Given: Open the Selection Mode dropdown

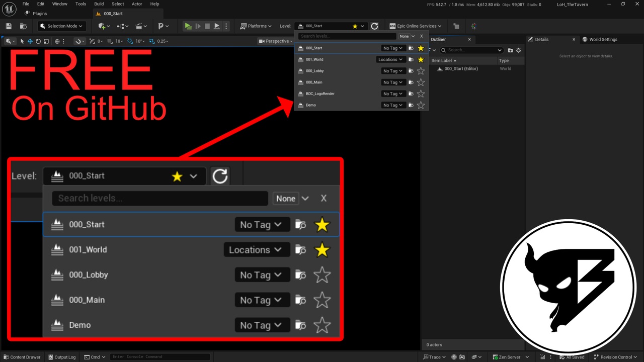Looking at the screenshot, I should tap(62, 26).
